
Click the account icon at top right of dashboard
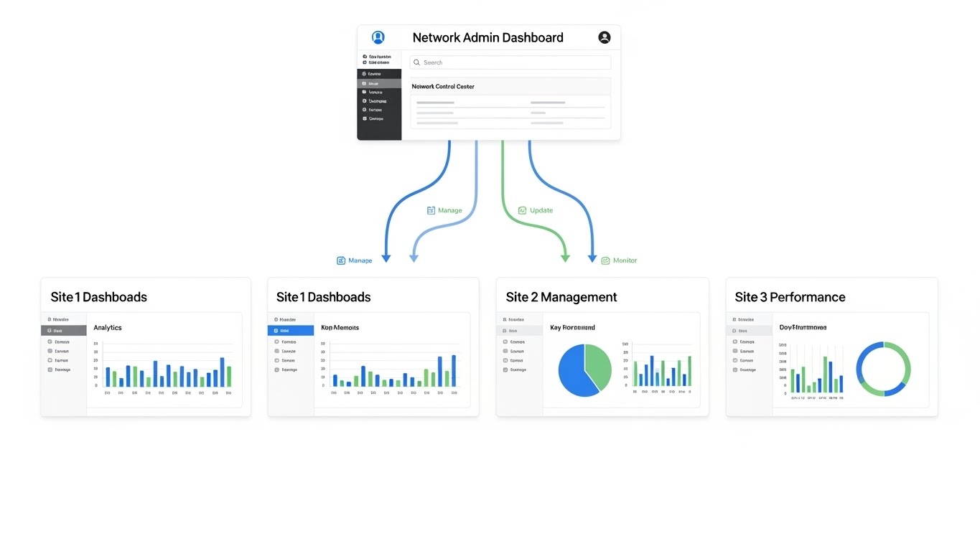604,37
